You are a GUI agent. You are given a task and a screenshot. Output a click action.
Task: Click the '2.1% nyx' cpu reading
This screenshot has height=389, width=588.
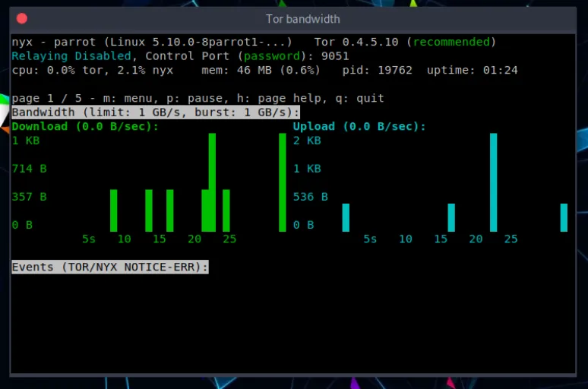(145, 70)
